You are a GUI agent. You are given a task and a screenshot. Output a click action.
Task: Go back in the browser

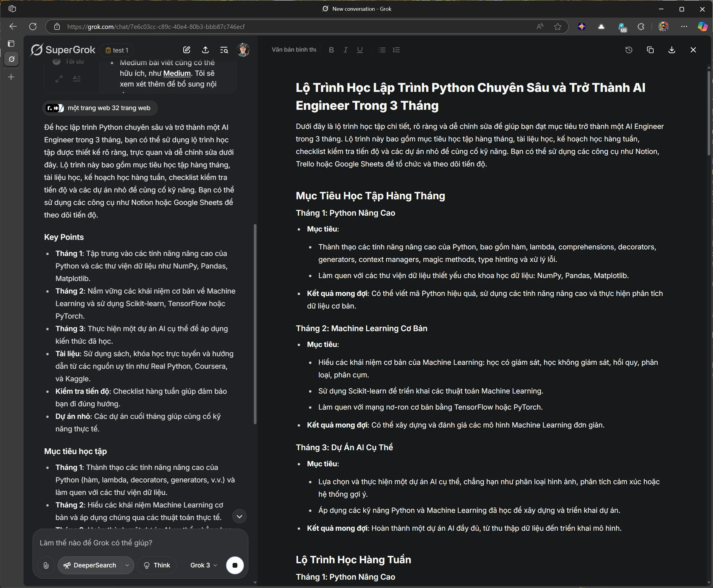click(x=13, y=27)
